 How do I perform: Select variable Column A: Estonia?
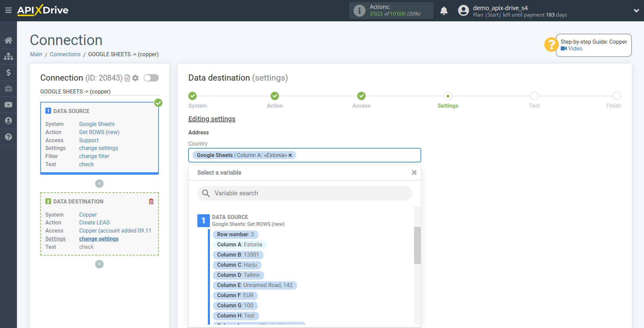(240, 245)
